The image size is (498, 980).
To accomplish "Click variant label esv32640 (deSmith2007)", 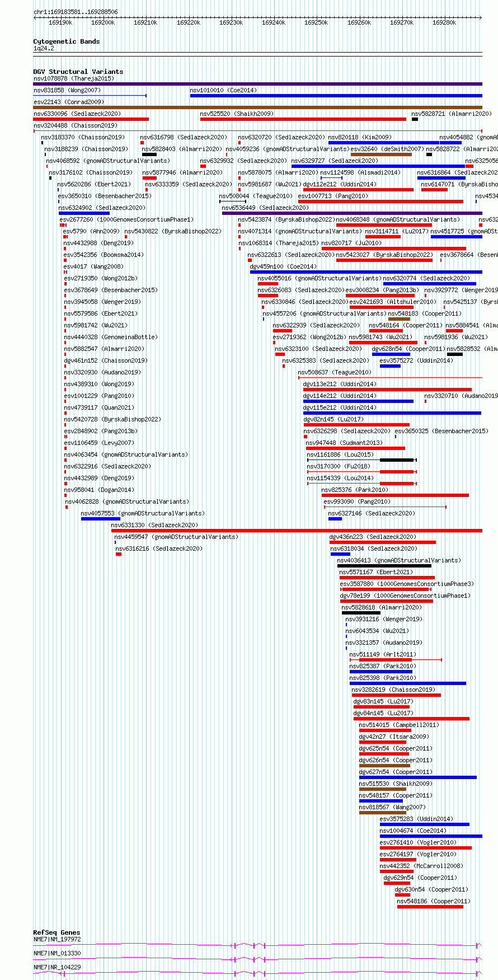I will click(x=387, y=149).
